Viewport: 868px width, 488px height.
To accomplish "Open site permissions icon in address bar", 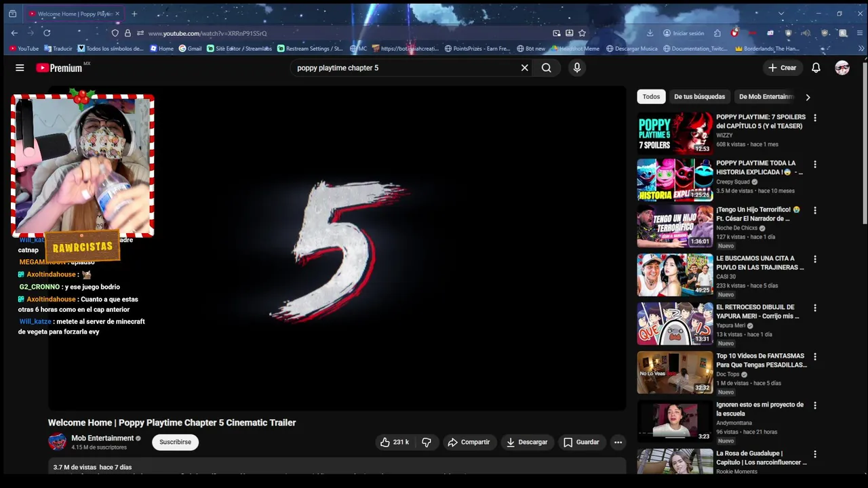I will [140, 33].
